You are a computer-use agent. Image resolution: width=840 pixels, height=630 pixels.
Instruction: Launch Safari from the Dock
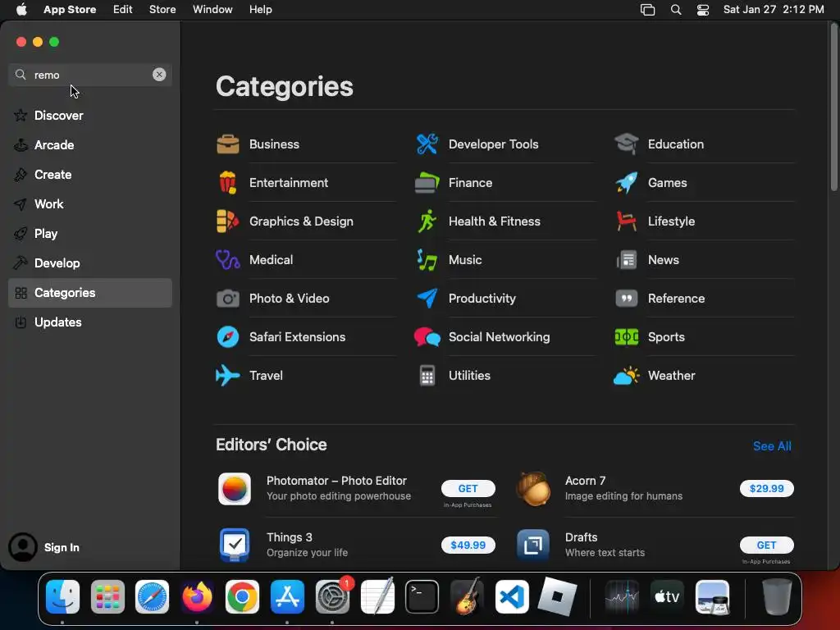pyautogui.click(x=152, y=596)
